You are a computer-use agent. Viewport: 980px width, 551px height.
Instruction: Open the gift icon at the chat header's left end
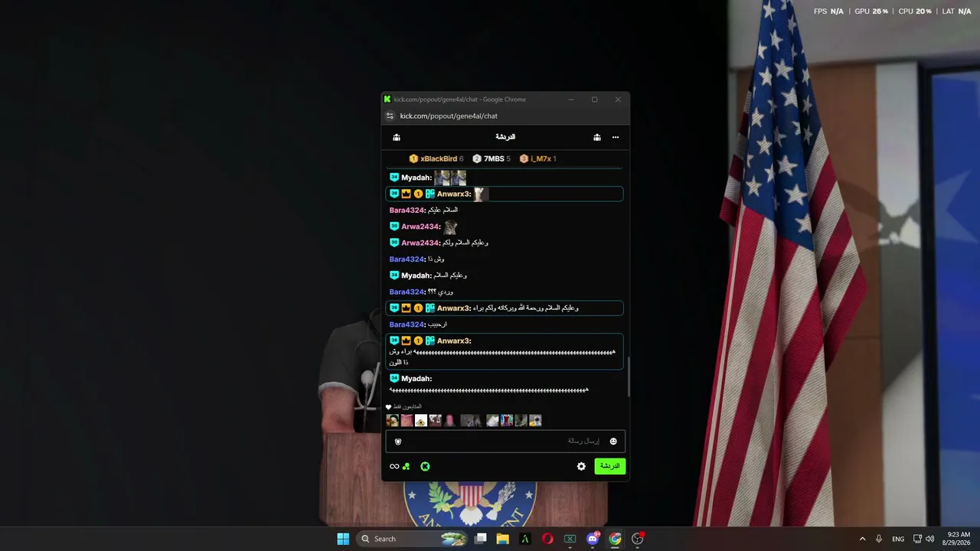pyautogui.click(x=397, y=138)
